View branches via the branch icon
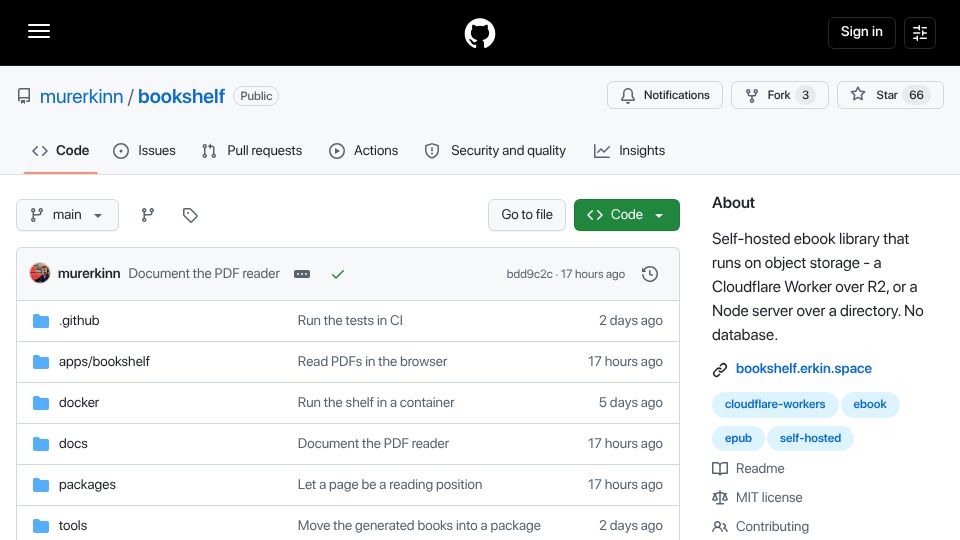The image size is (960, 540). click(x=148, y=215)
